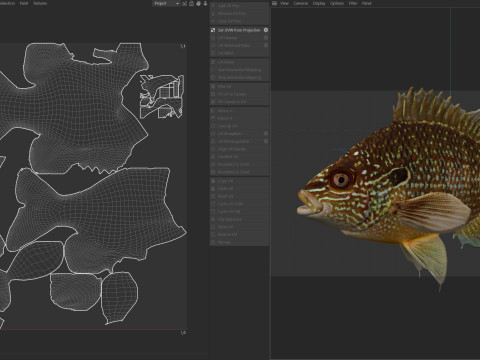Open options gear beside UV Rectangularize

(266, 141)
